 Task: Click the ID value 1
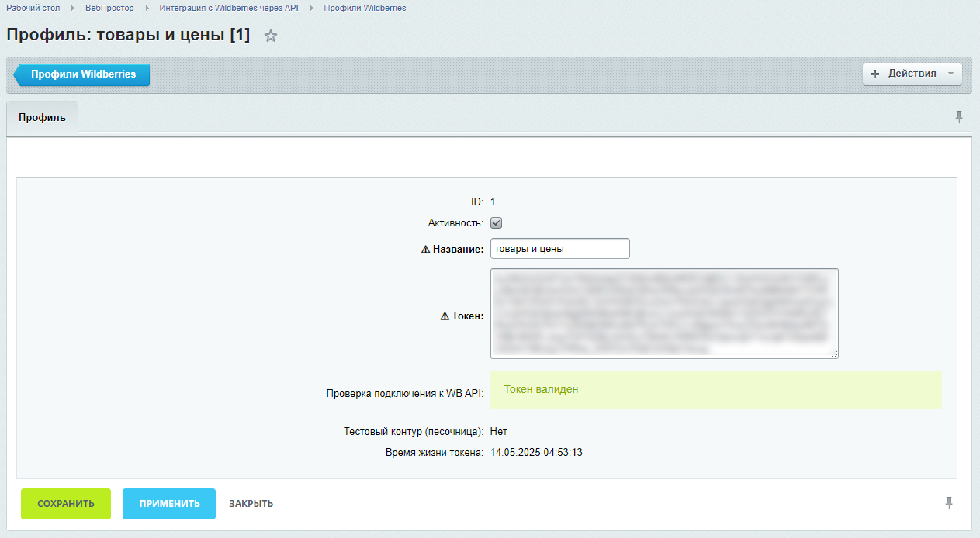pos(493,202)
